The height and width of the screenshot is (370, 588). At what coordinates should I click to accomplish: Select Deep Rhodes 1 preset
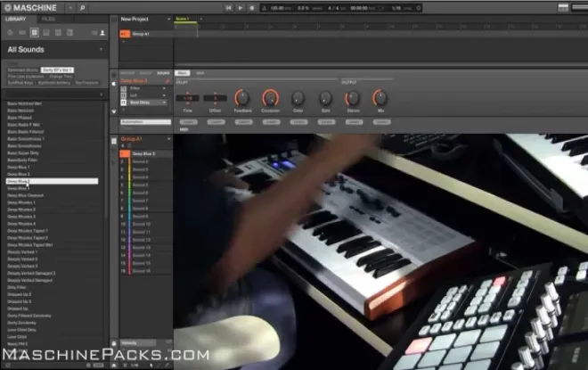click(x=21, y=202)
